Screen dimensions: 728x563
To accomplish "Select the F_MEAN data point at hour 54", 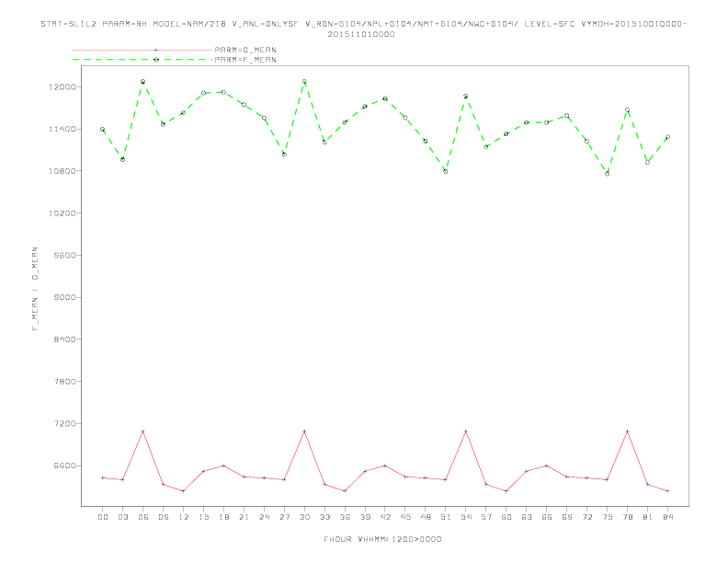I will pyautogui.click(x=466, y=97).
